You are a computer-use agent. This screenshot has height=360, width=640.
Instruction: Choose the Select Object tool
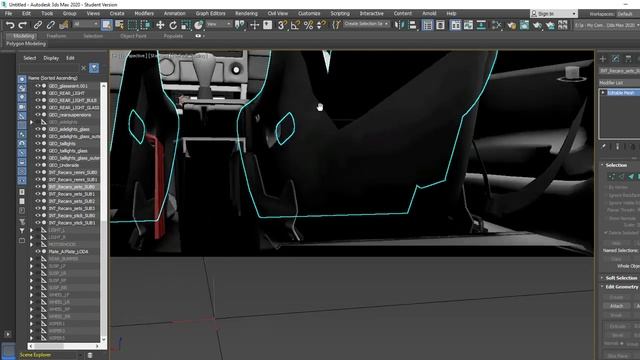107,25
